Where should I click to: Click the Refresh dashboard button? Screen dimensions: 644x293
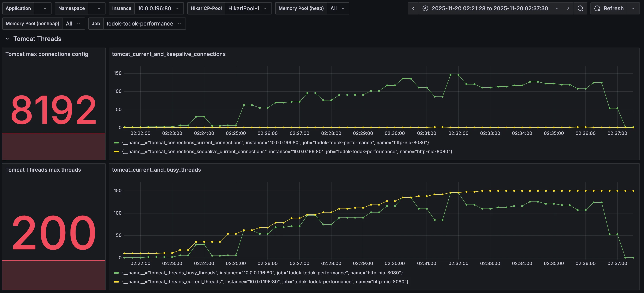pos(609,9)
